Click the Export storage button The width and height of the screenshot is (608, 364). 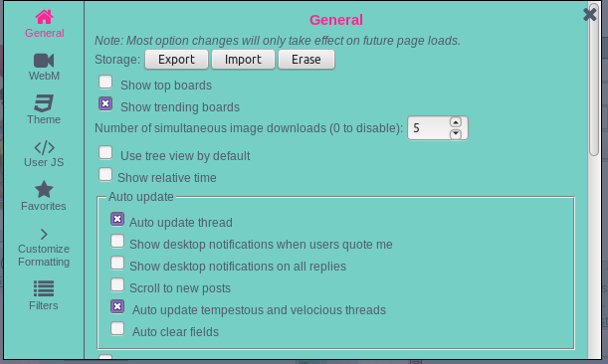point(176,60)
